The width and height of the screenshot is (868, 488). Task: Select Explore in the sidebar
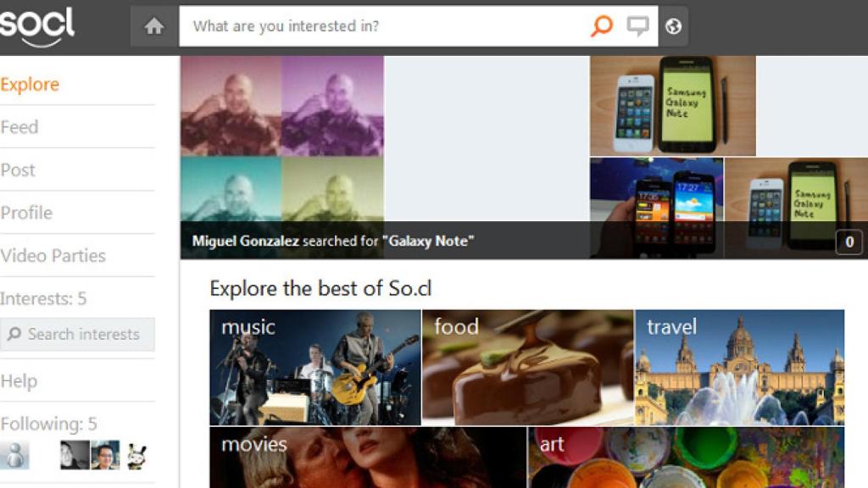[30, 84]
